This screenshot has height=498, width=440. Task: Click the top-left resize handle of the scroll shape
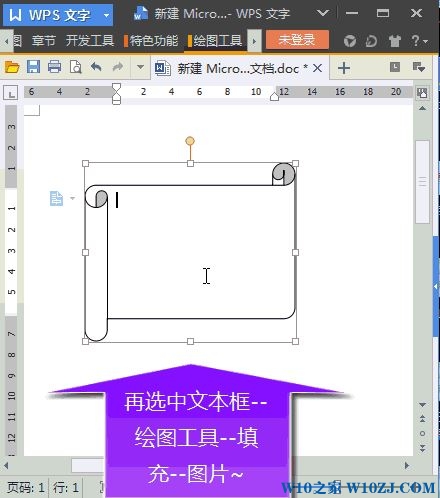pyautogui.click(x=85, y=163)
